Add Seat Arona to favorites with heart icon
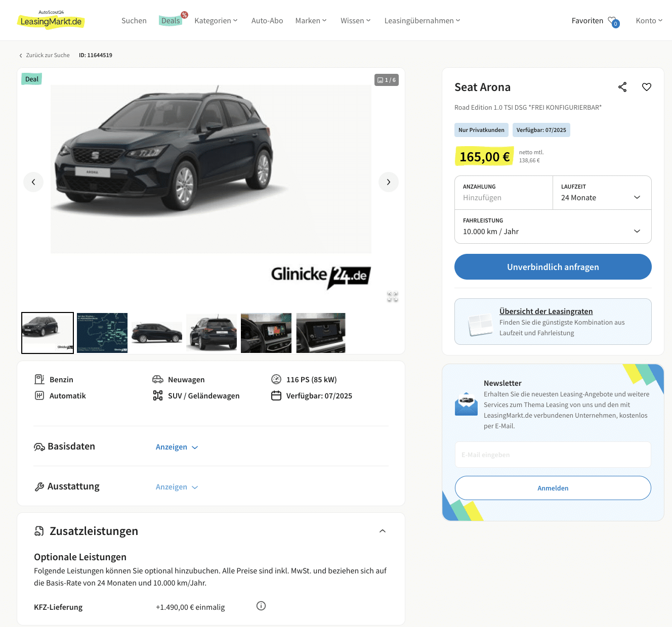 [647, 87]
